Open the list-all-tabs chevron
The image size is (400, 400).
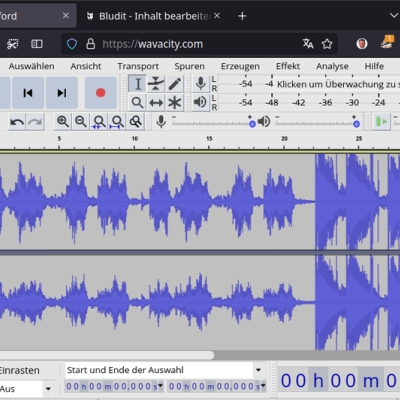pyautogui.click(x=394, y=16)
